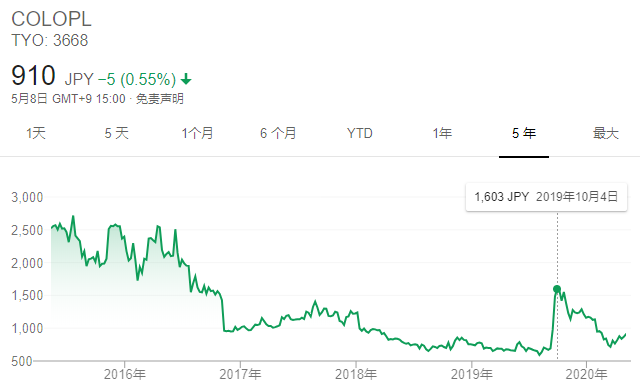Click the COLOPL company name heading
The image size is (640, 389).
click(51, 19)
